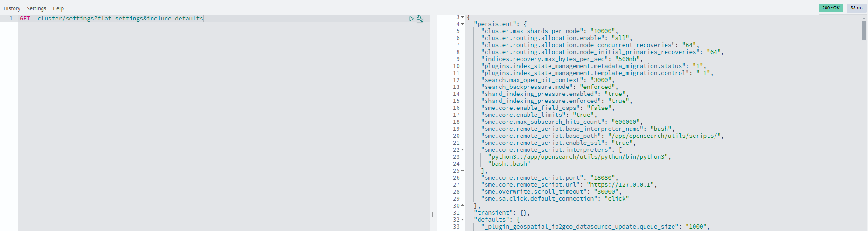Collapse the "defaults" fold arrow at line 32

click(x=463, y=220)
